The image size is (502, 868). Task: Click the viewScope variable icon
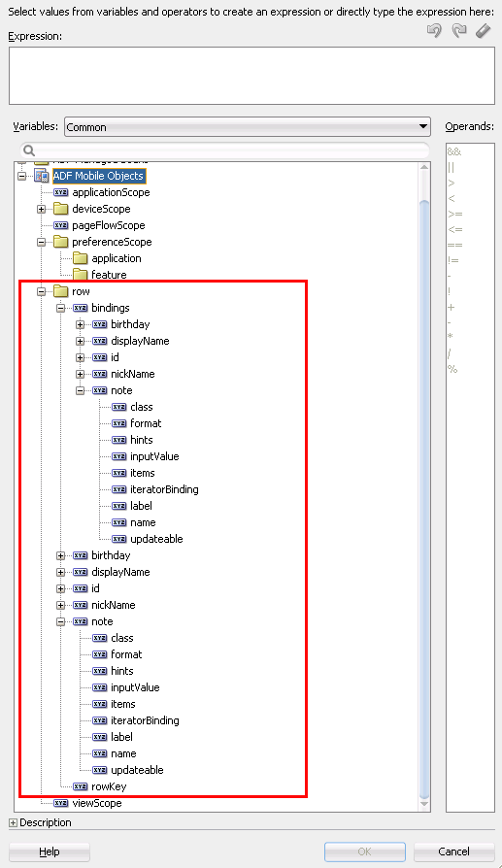click(61, 803)
